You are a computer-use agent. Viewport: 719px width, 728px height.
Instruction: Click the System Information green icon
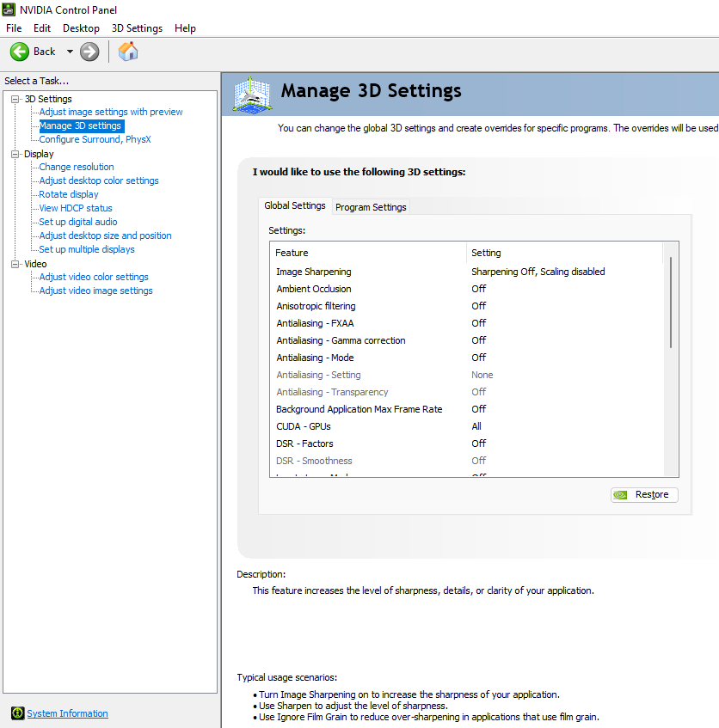(18, 713)
